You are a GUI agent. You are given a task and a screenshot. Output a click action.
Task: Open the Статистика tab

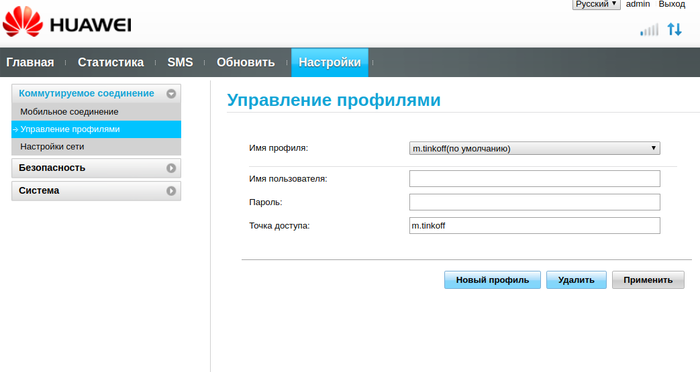tap(111, 62)
